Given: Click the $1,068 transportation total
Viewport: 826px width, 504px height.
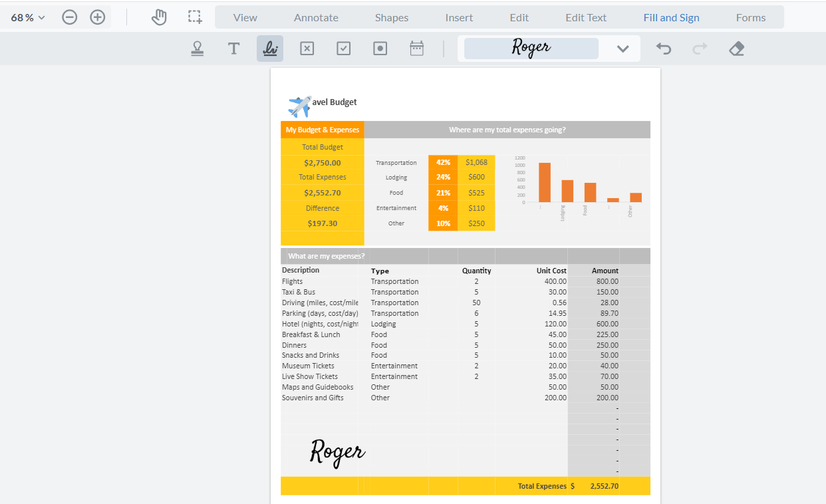Looking at the screenshot, I should [476, 162].
